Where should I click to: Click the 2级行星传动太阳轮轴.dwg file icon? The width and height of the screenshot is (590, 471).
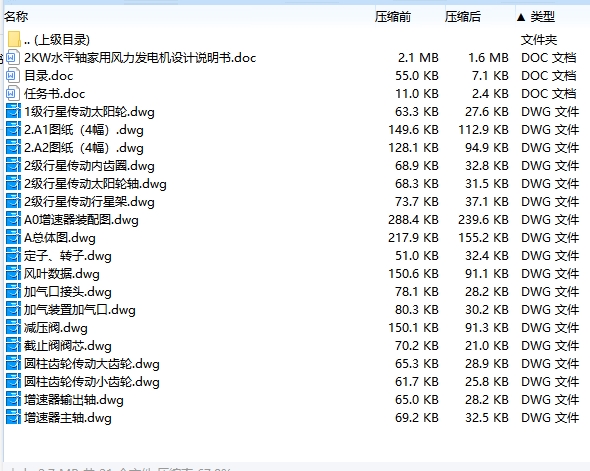coord(14,184)
